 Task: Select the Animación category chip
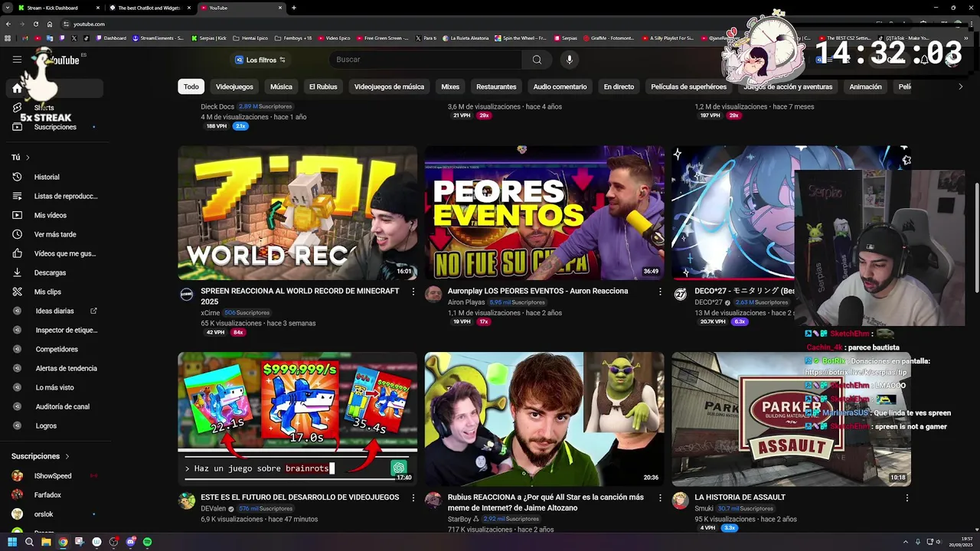[865, 86]
